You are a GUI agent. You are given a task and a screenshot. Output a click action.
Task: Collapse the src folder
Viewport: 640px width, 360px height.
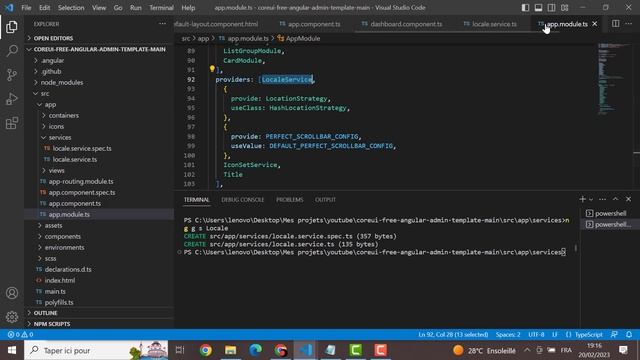click(99, 93)
